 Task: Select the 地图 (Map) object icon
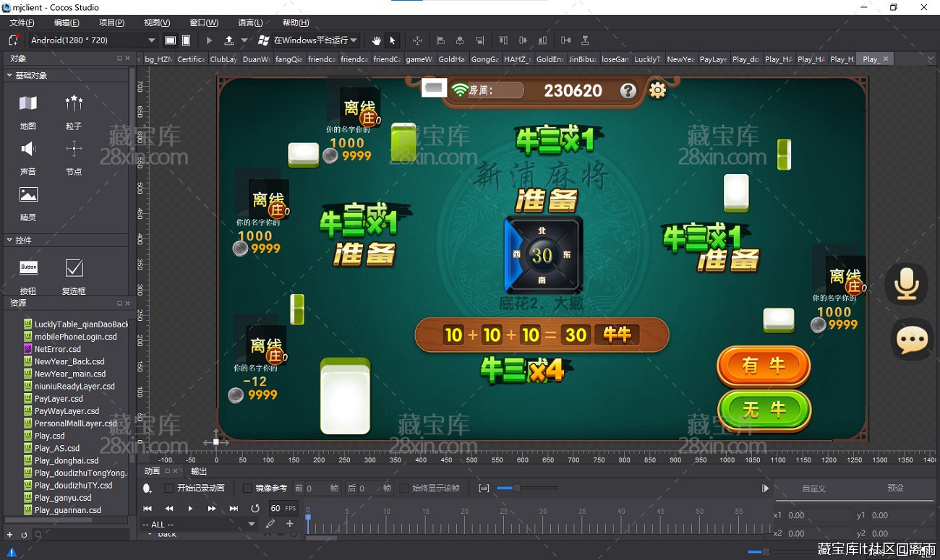point(28,104)
